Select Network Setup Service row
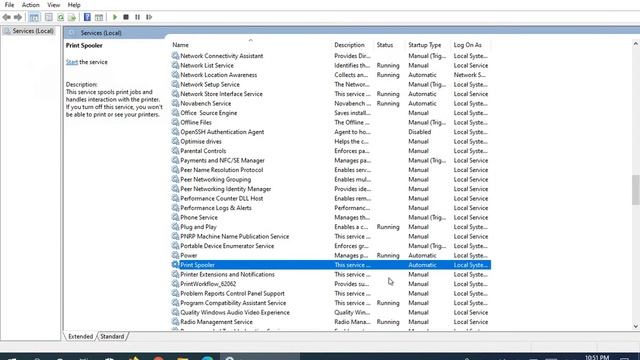Screen dimensions: 640x360 331,84
